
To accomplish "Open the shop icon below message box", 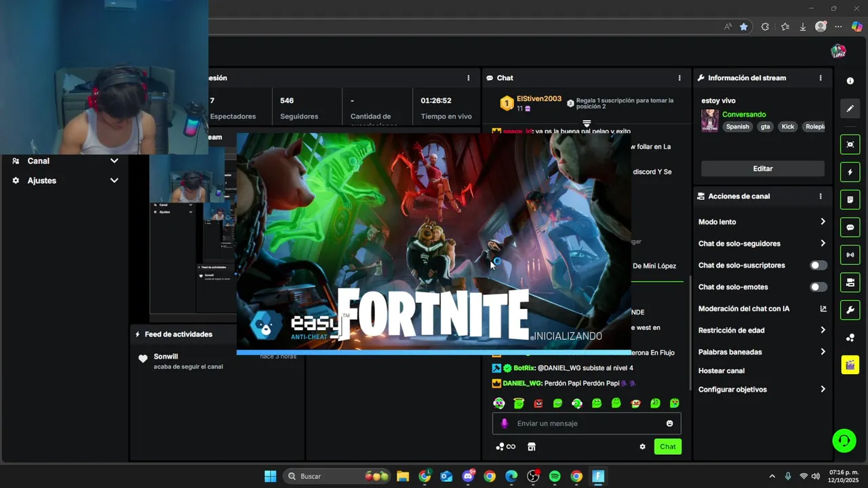I will tap(532, 447).
